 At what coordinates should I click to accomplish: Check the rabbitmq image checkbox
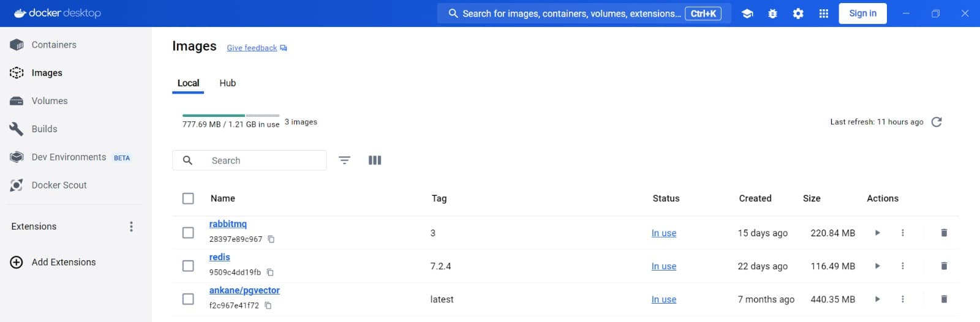tap(188, 233)
